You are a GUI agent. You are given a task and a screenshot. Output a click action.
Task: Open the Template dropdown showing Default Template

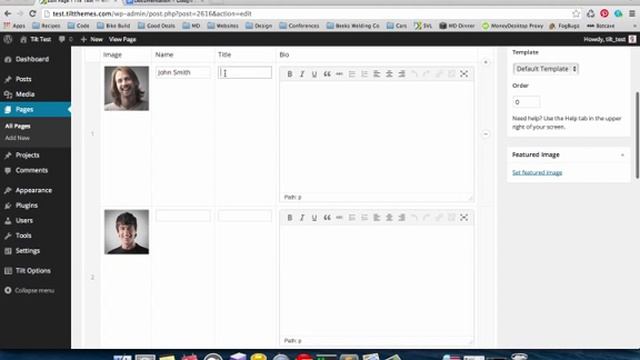pyautogui.click(x=546, y=69)
